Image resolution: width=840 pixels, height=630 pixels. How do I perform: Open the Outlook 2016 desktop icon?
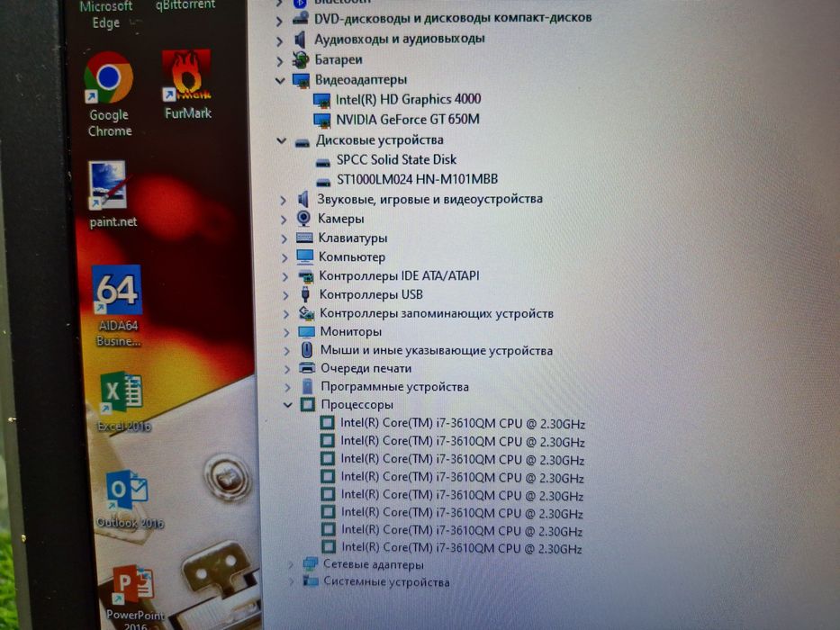[x=129, y=499]
